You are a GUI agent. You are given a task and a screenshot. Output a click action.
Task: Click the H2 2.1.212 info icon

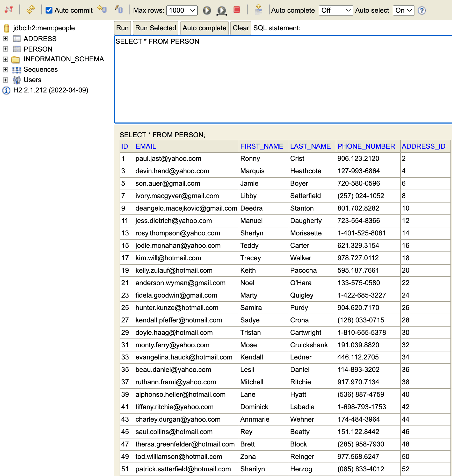6,90
